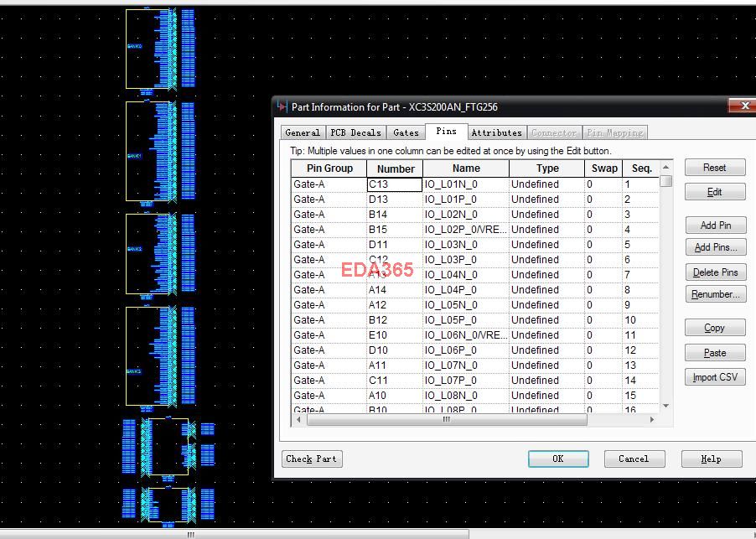The height and width of the screenshot is (539, 756).
Task: Click the Add Pin button
Action: pyautogui.click(x=716, y=225)
